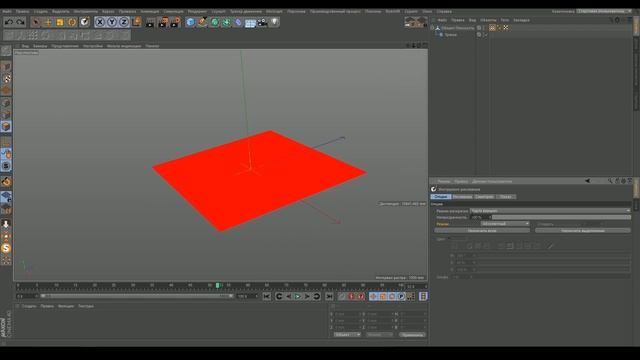Viewport: 640px width, 360px height.
Task: Go to start of animation
Action: (x=267, y=296)
